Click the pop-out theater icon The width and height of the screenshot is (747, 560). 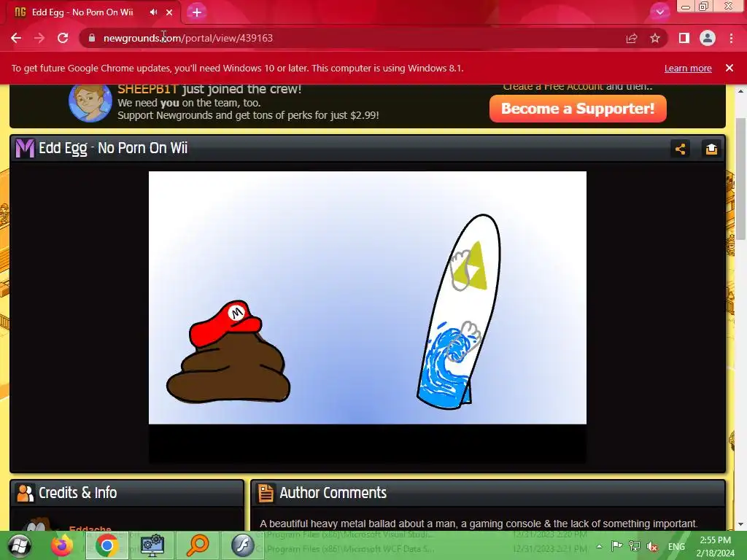tap(711, 149)
